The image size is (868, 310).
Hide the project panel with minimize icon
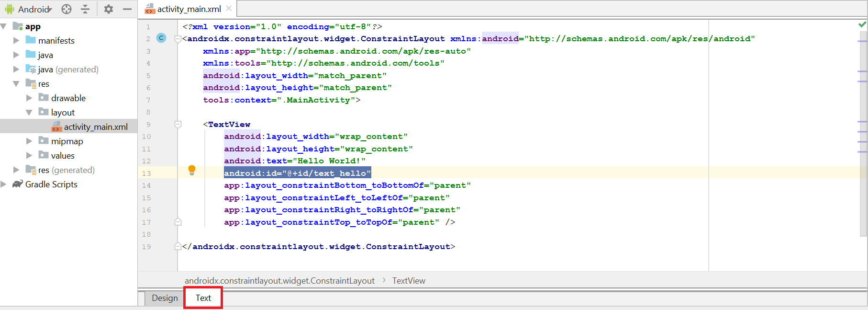[x=127, y=9]
